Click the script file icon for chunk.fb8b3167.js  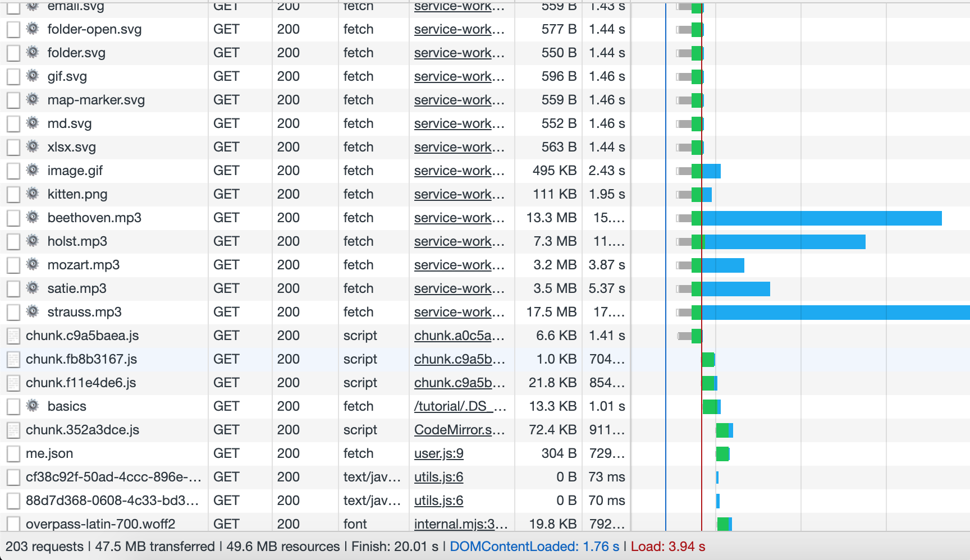click(x=13, y=359)
